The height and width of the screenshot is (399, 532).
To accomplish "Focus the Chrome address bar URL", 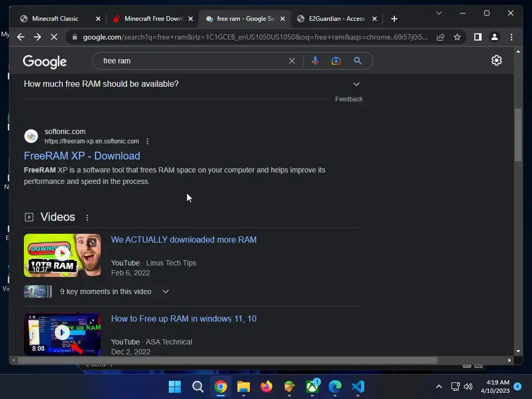I will [255, 37].
